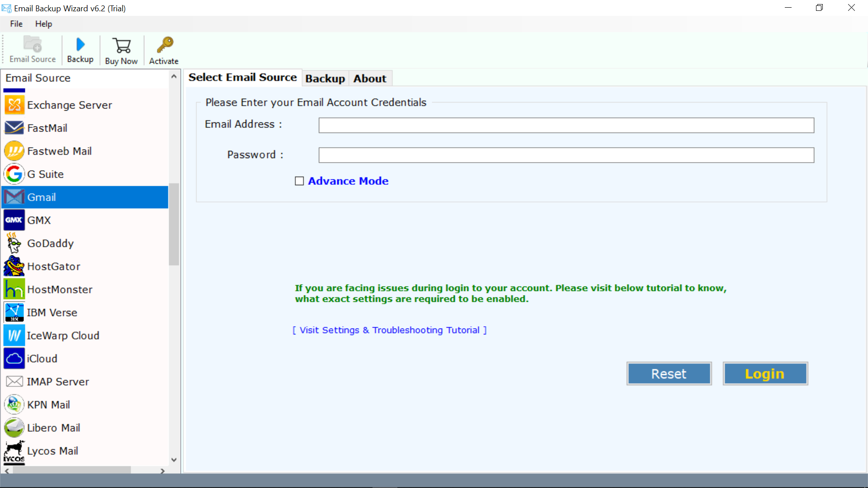The image size is (868, 488).
Task: Select the Libero Mail icon
Action: point(14,427)
